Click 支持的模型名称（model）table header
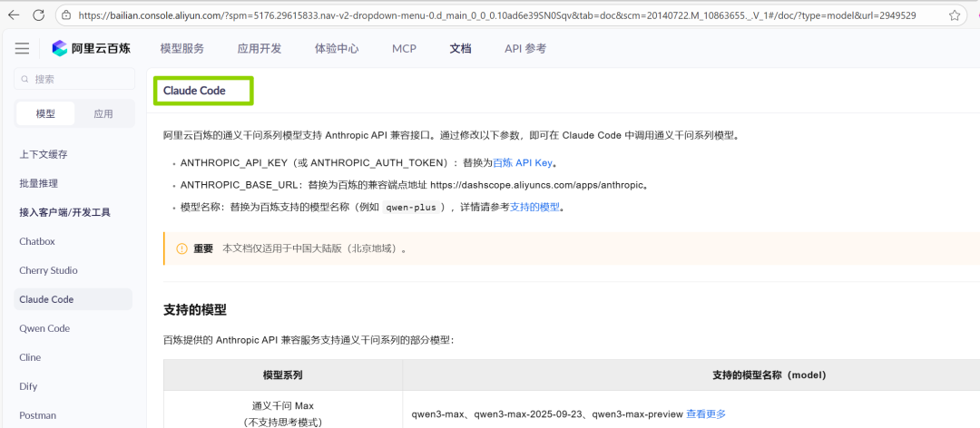The height and width of the screenshot is (428, 980). click(769, 374)
